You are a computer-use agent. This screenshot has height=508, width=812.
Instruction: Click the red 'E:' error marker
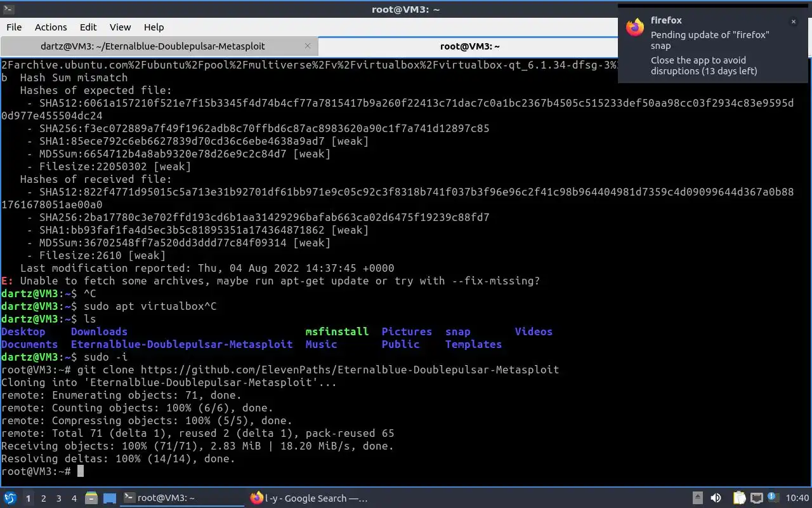point(7,281)
